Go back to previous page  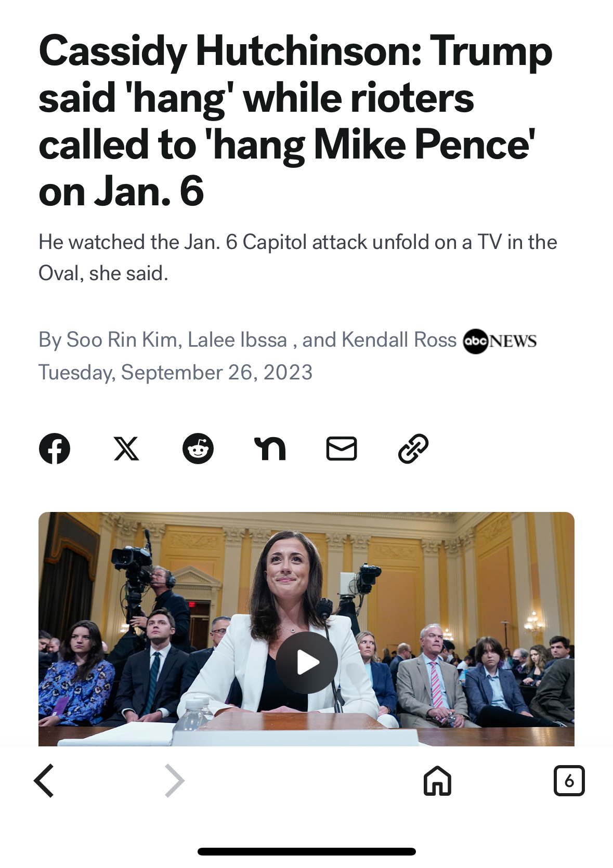pyautogui.click(x=44, y=780)
